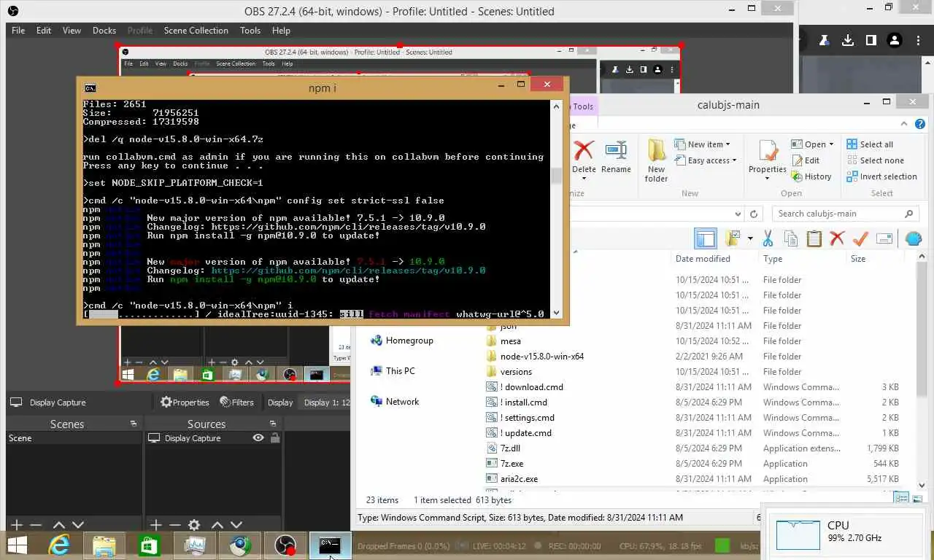Screen dimensions: 934x560
Task: Select Scene in Scenes list
Action: click(74, 438)
